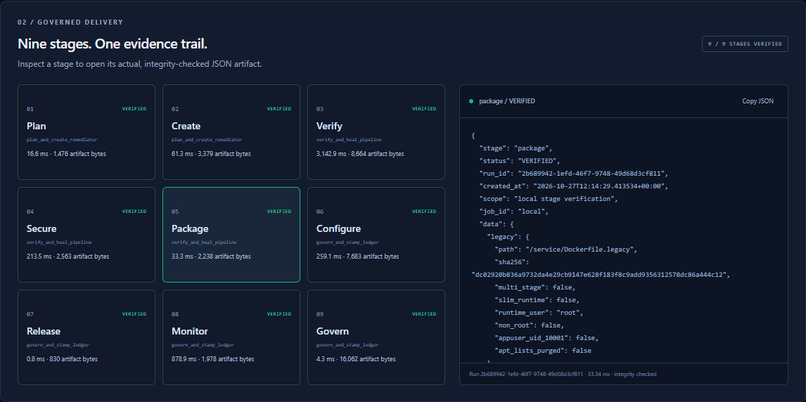Click the "33.3 ms · 2,238 artifact bytes" text
This screenshot has width=806, height=402.
point(211,257)
